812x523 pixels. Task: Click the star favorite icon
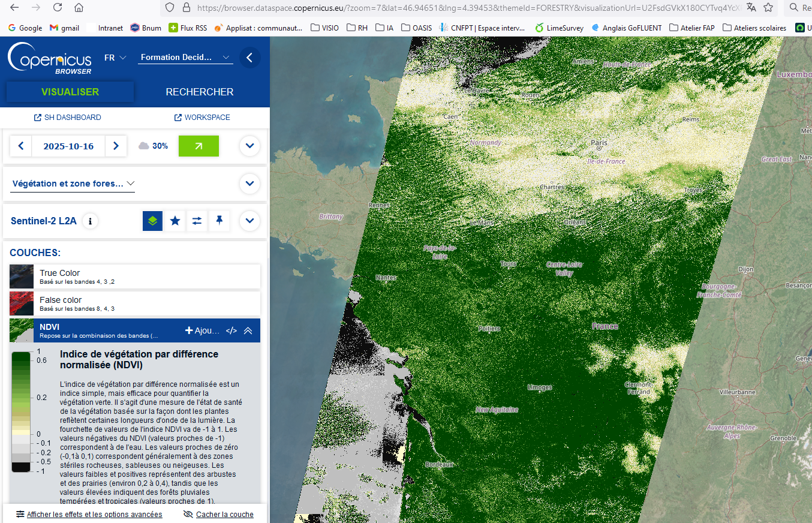pyautogui.click(x=175, y=221)
